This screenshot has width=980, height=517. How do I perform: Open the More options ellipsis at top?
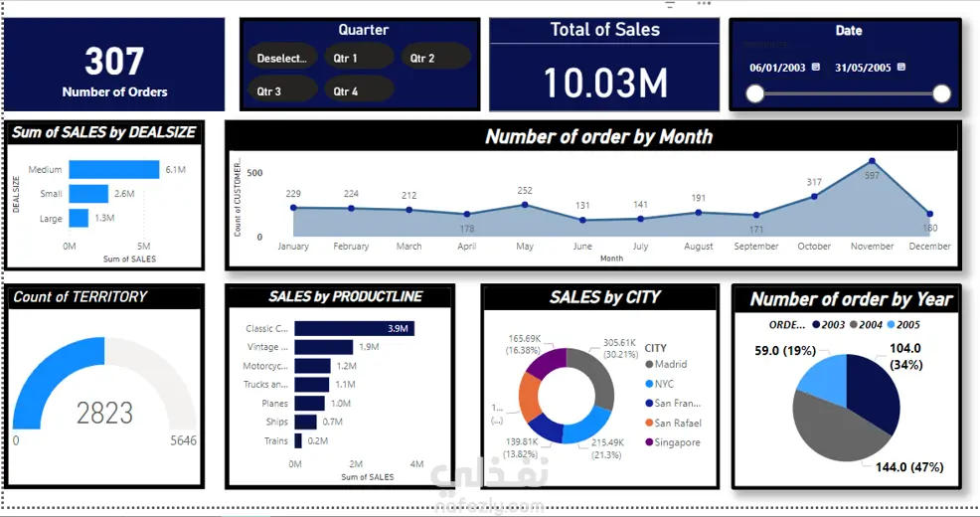click(704, 4)
